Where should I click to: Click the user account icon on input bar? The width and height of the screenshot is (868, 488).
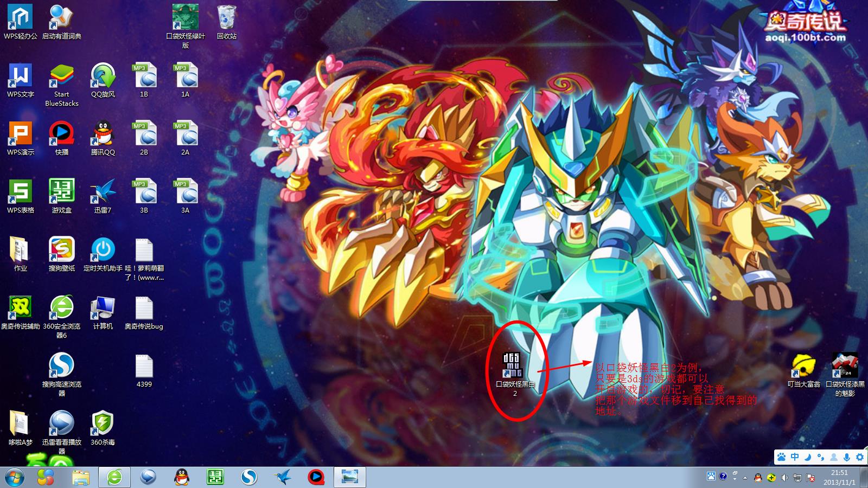click(834, 457)
